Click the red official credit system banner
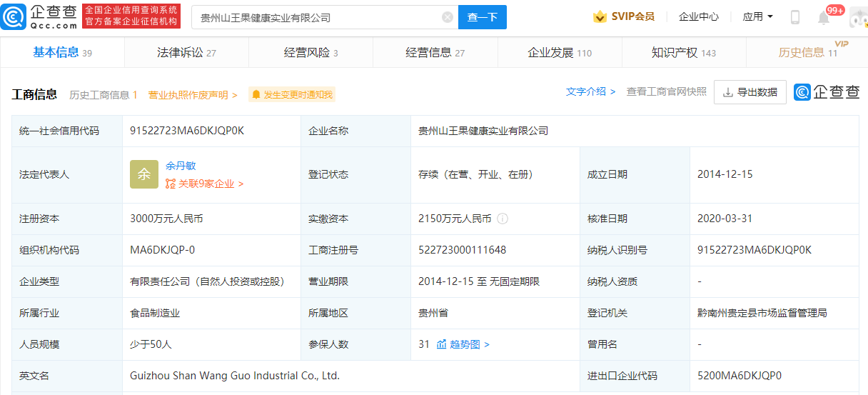The image size is (868, 395). click(131, 16)
